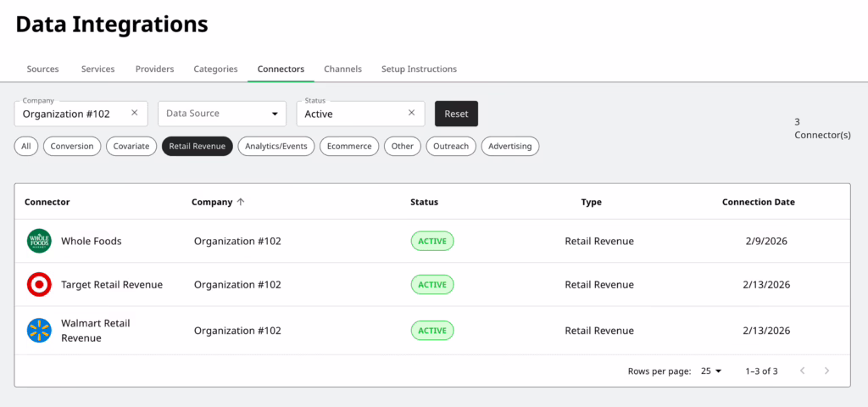Click the 1–3 of 3 pagination text
This screenshot has height=407, width=868.
pyautogui.click(x=761, y=371)
